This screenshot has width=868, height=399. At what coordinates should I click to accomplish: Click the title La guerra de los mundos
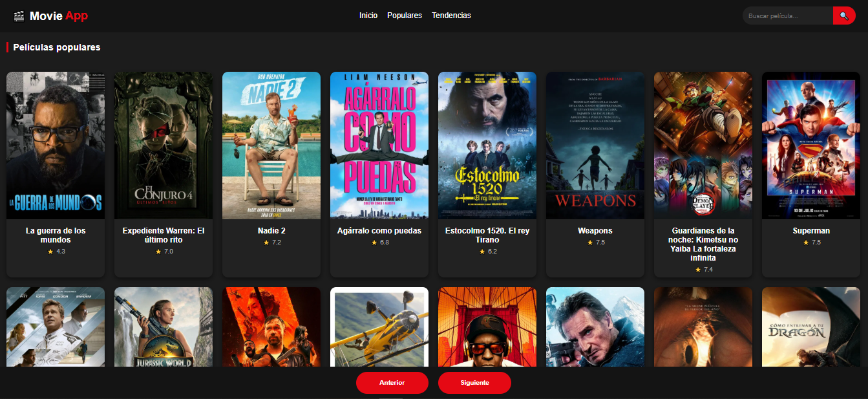[x=56, y=235]
